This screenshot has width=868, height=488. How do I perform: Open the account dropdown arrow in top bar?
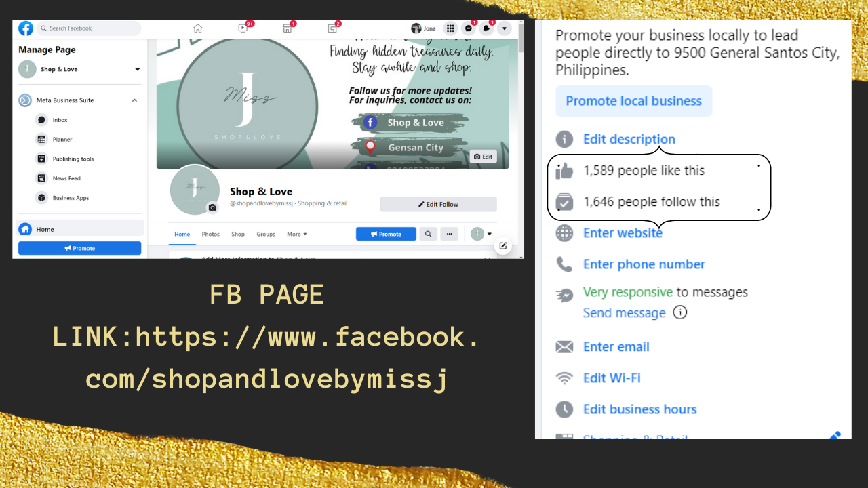click(504, 28)
